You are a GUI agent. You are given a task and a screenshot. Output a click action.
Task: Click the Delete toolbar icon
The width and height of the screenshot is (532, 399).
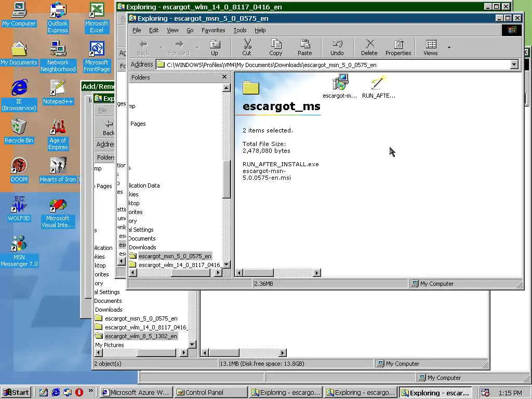point(369,47)
